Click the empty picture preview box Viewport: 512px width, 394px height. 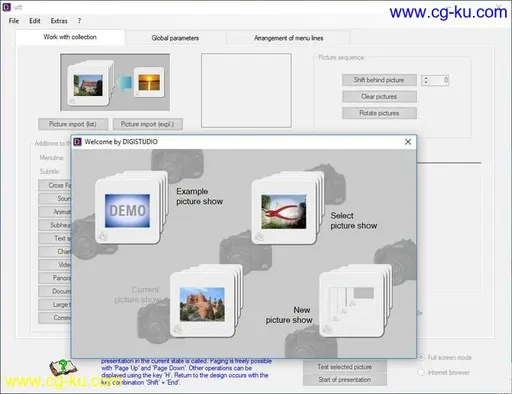coord(246,90)
